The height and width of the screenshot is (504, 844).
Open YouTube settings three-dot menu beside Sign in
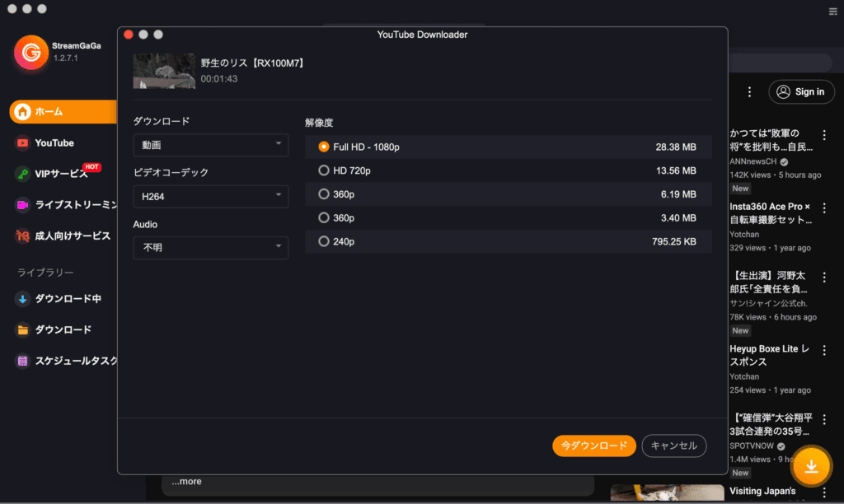[749, 92]
